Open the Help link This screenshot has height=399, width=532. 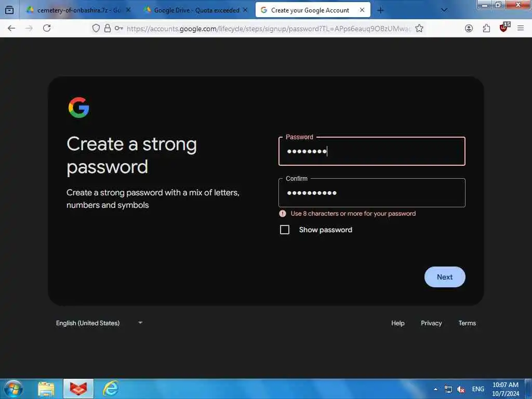point(397,323)
